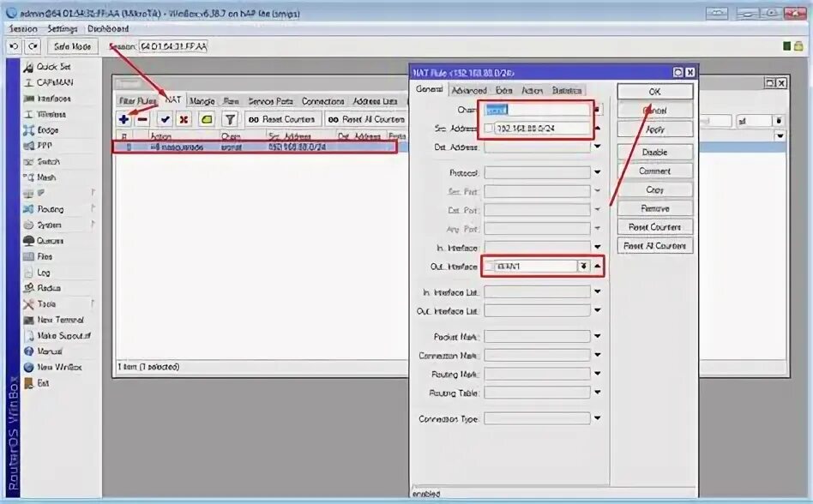
Task: Click the red X Disable rule icon
Action: tap(184, 120)
